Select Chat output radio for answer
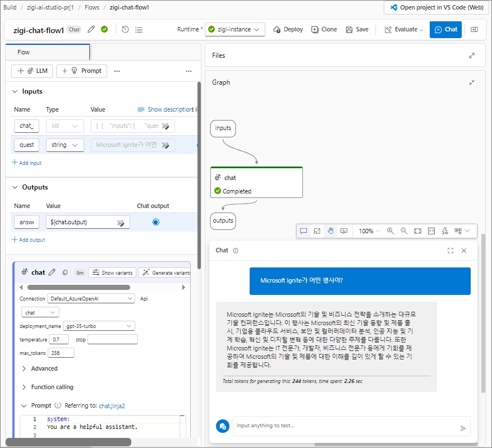Image resolution: width=492 pixels, height=448 pixels. (x=155, y=222)
